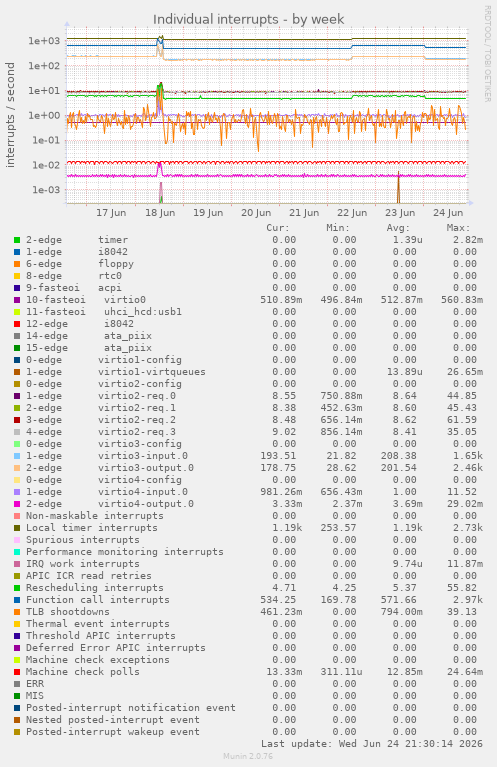Click the 'floppy' legend label

coord(116,264)
